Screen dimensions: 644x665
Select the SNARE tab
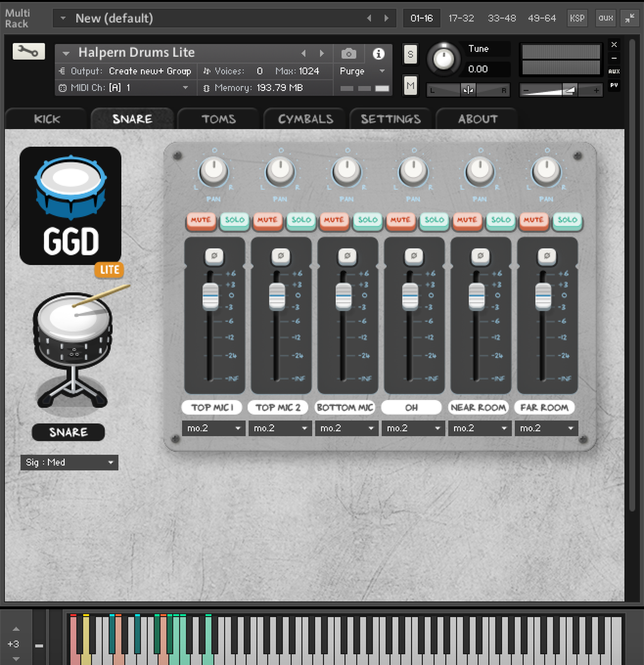(132, 119)
